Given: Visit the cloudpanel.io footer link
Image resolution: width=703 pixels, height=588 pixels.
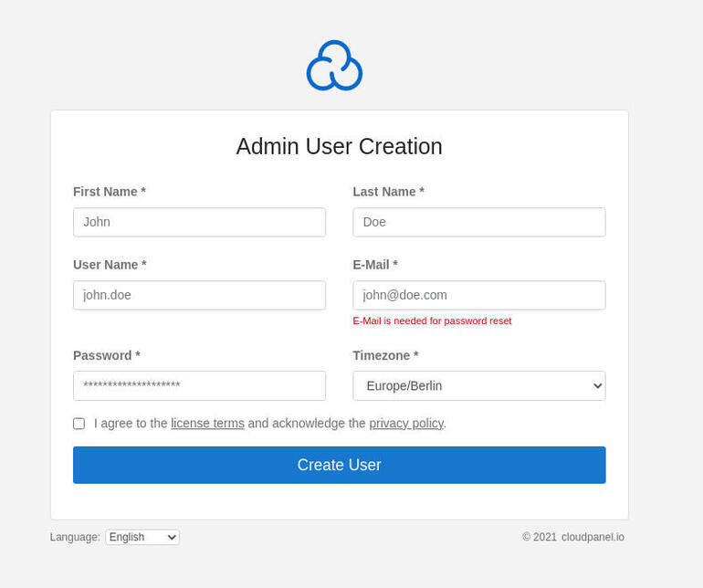Looking at the screenshot, I should pos(593,537).
